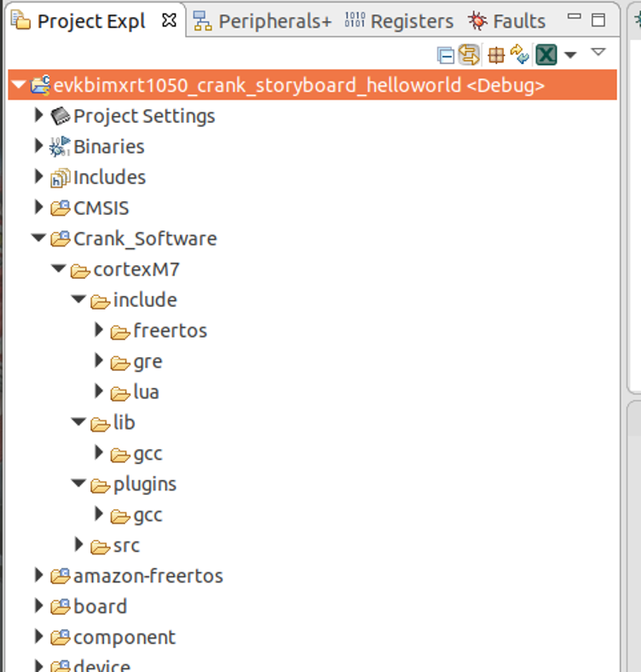Screen dimensions: 641x672
Task: Collapse the cortexM7 folder
Action: (x=59, y=269)
